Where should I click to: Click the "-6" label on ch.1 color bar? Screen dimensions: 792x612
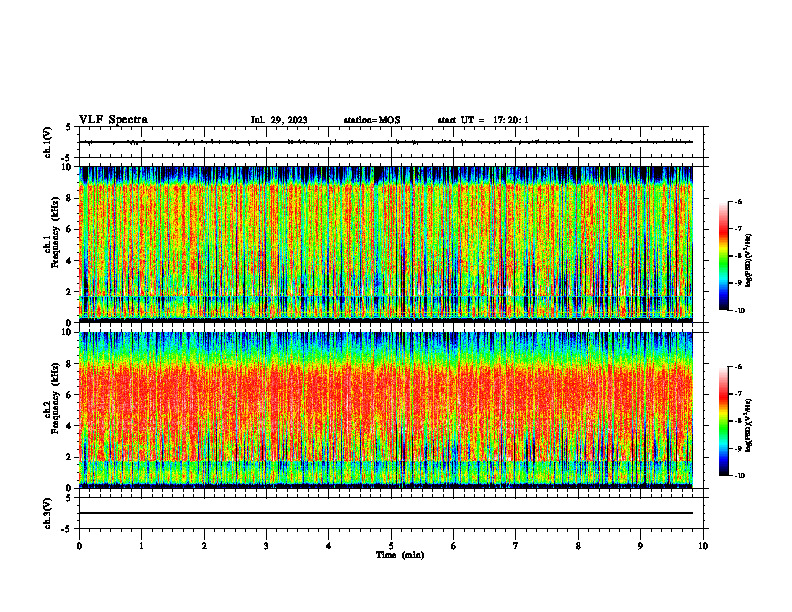pyautogui.click(x=739, y=202)
